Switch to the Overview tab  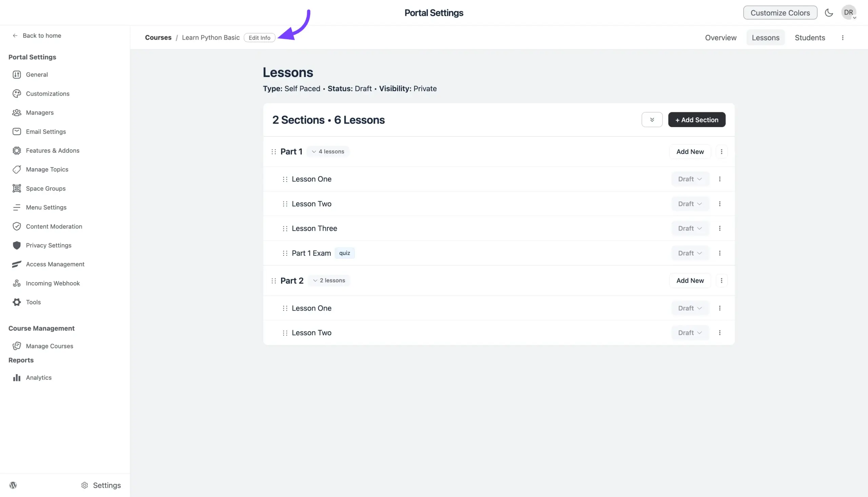721,38
